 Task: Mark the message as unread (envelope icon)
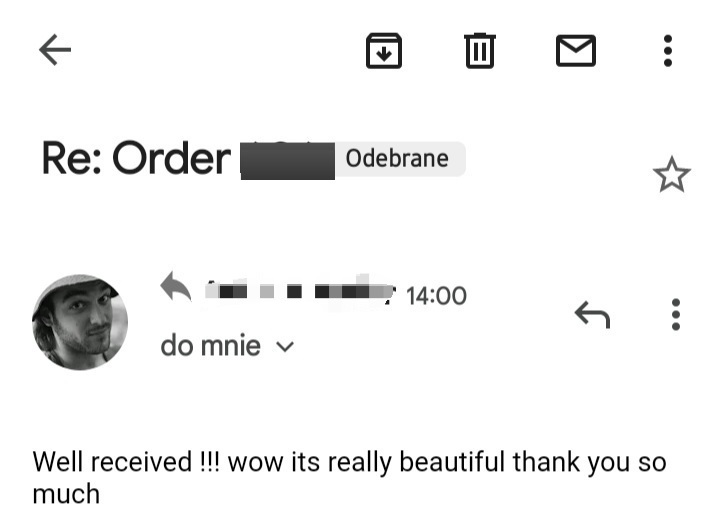(575, 50)
